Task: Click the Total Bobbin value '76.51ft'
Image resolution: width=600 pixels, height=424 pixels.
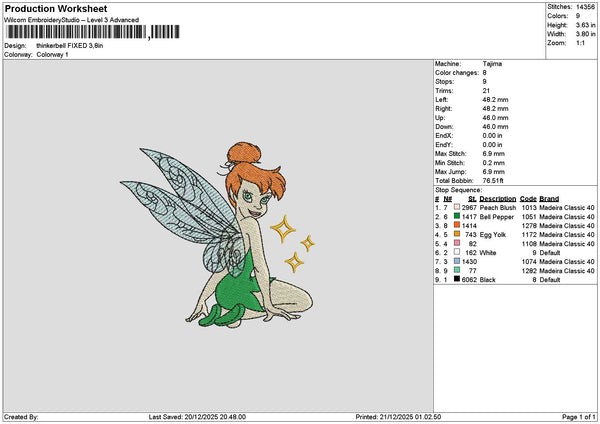Action: point(493,181)
